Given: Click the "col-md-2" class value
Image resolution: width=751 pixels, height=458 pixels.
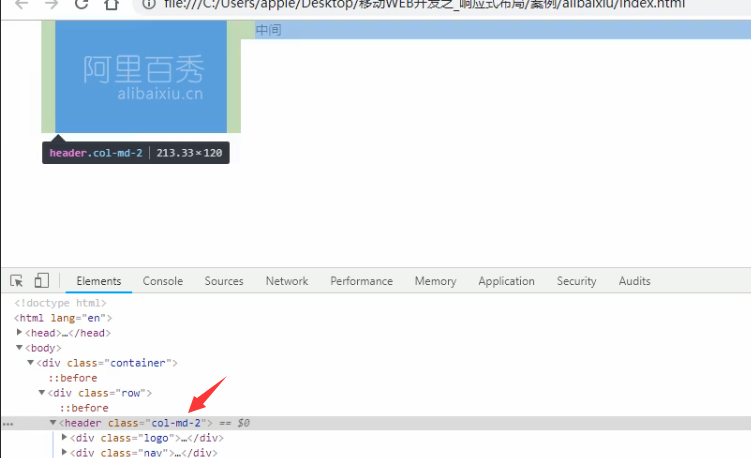Looking at the screenshot, I should coord(176,423).
